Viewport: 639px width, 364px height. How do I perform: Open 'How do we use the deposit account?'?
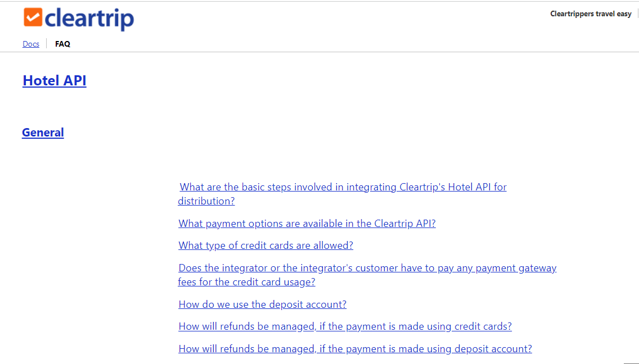click(x=262, y=304)
